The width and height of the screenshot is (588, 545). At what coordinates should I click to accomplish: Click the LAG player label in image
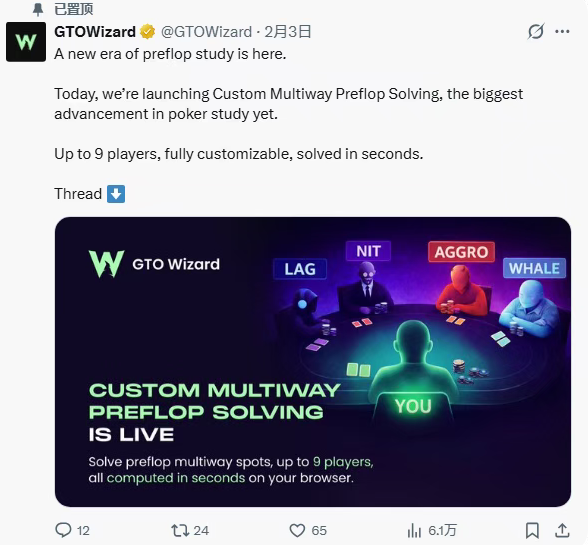click(300, 269)
